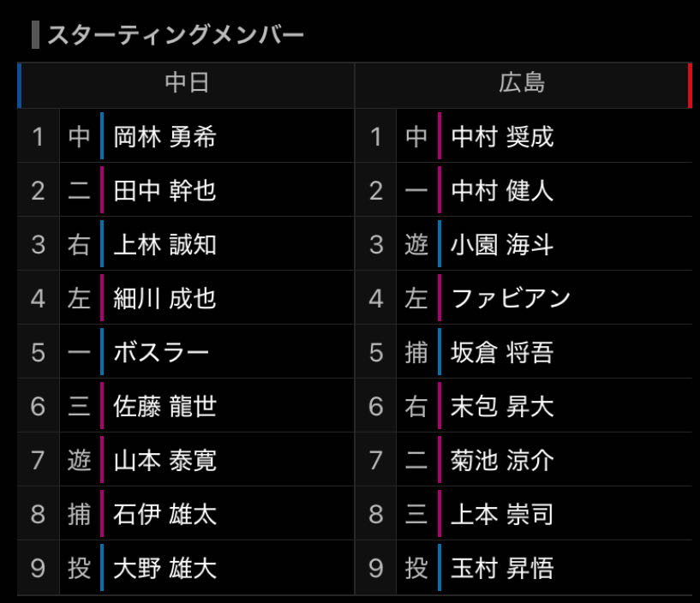This screenshot has height=603, width=700.
Task: Select 中村 奨成 in 広島 lineup
Action: click(x=502, y=136)
